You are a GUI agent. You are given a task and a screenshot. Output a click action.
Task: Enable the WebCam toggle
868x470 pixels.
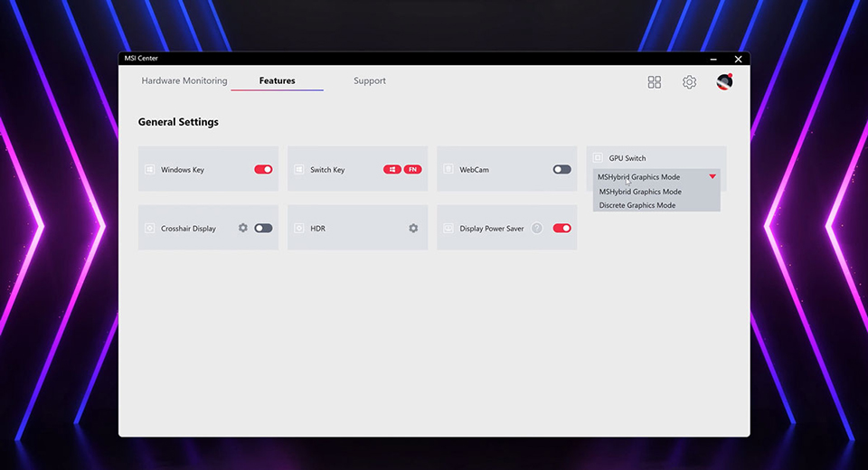pyautogui.click(x=561, y=170)
